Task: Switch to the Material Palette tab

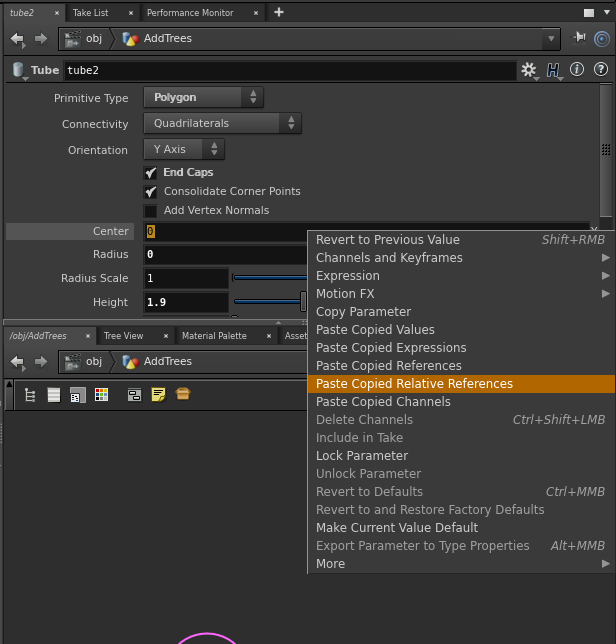Action: [214, 336]
